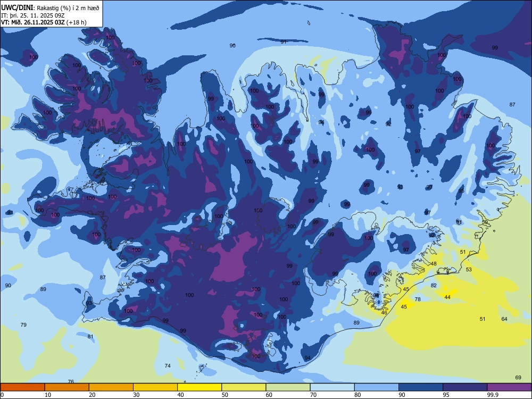The height and width of the screenshot is (399, 532).
Task: Select the humidity value "64" on the map
Action: 504,319
